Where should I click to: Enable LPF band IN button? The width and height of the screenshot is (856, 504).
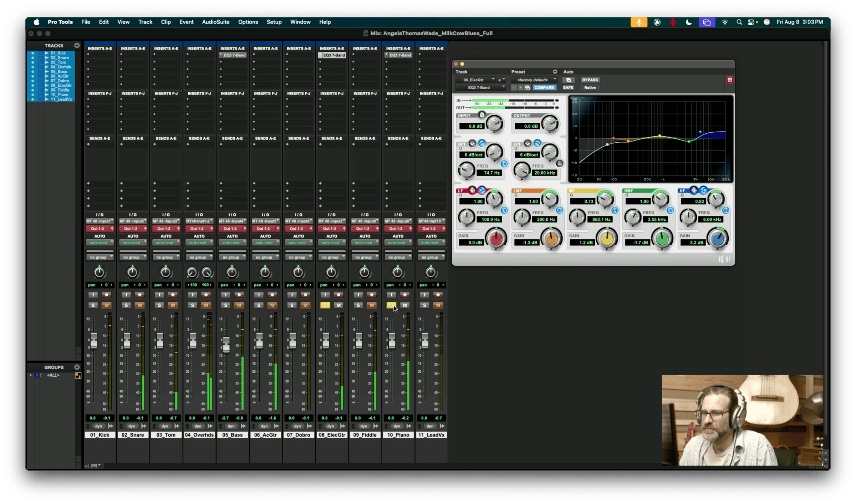pyautogui.click(x=559, y=164)
